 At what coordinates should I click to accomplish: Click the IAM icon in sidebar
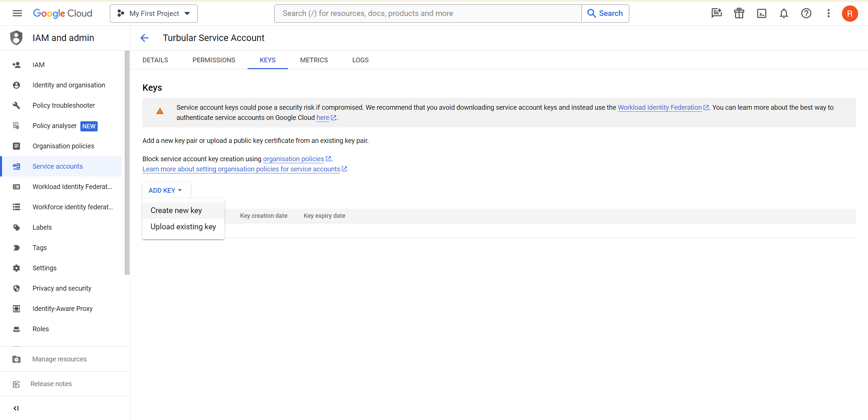pyautogui.click(x=17, y=65)
